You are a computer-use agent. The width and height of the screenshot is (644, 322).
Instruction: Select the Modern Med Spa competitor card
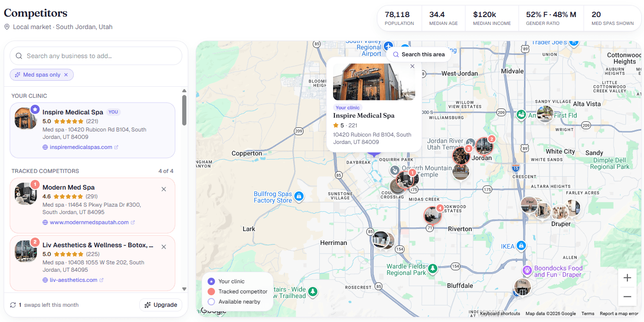point(92,205)
